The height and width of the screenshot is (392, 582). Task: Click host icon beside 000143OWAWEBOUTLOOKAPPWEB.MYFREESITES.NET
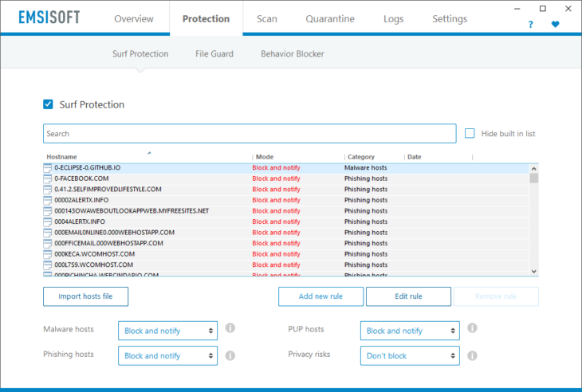click(x=48, y=211)
